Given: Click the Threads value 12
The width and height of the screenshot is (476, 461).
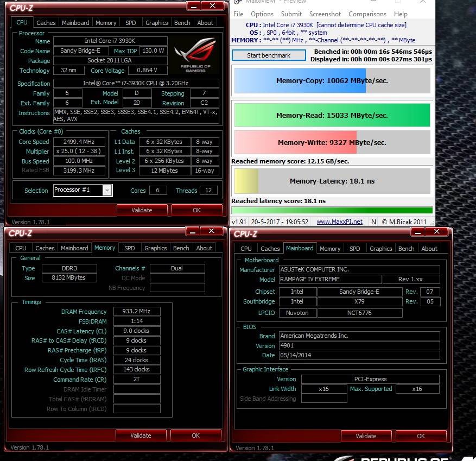Looking at the screenshot, I should [x=208, y=191].
